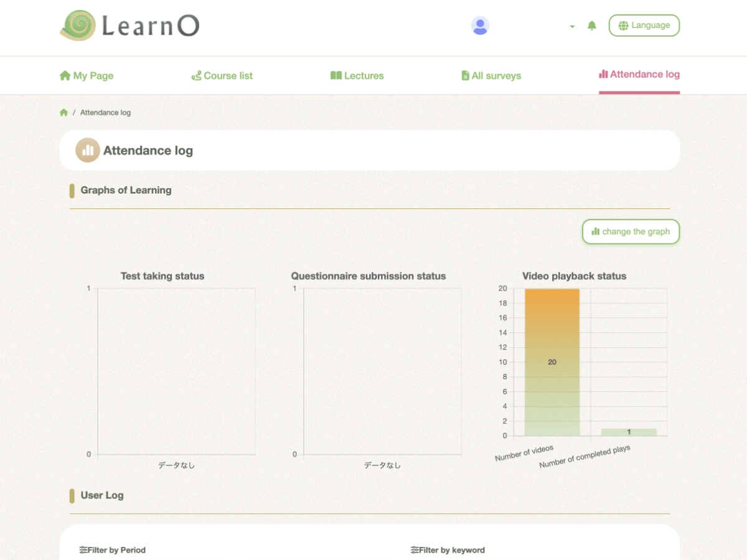Viewport: 747px width, 560px height.
Task: Click the book icon beside Lectures
Action: point(336,76)
